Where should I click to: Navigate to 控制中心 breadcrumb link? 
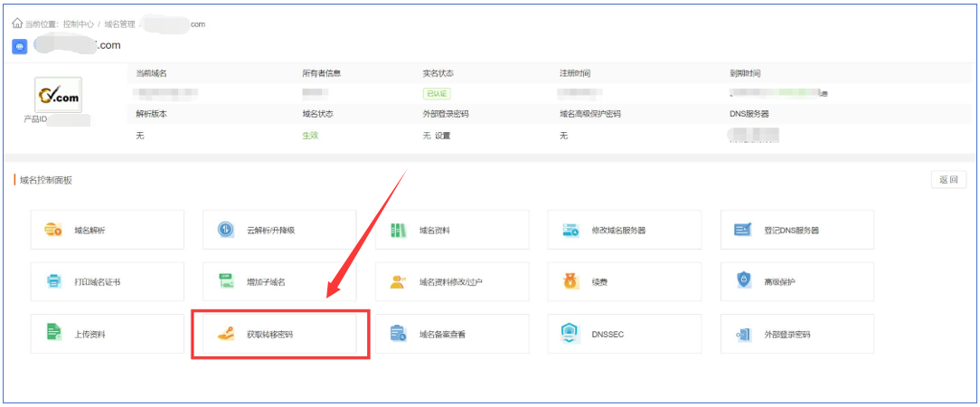click(x=80, y=24)
